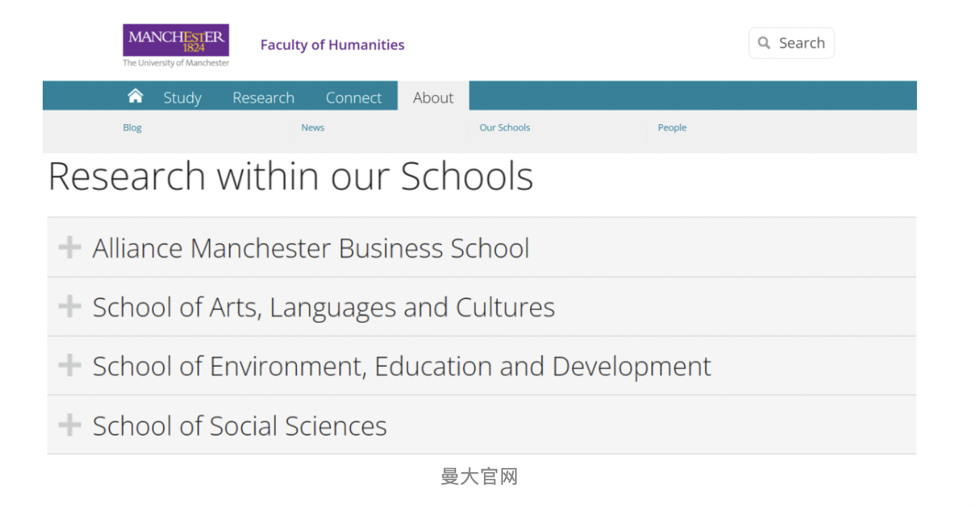
Task: Open the Research menu
Action: (x=263, y=98)
